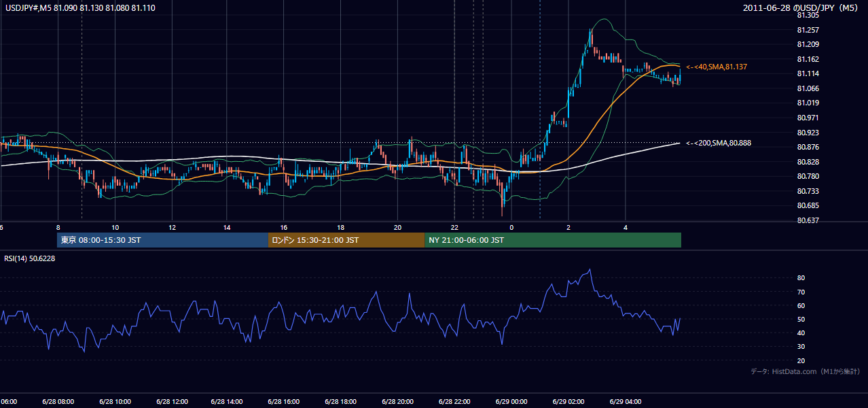
Task: Click the 6/29 02:00 date label
Action: click(x=568, y=402)
